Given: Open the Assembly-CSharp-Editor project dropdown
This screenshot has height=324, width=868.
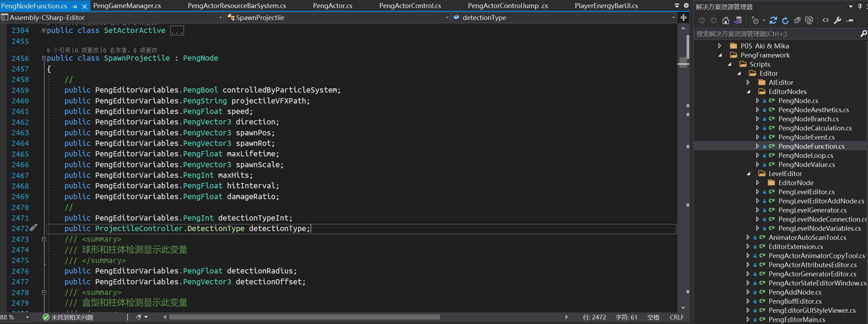Looking at the screenshot, I should 221,18.
